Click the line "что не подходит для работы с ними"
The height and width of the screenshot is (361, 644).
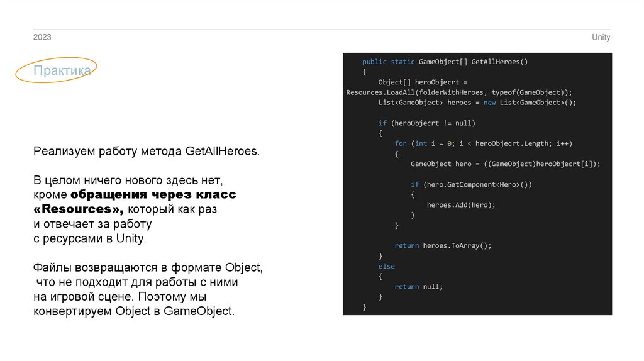point(137,282)
